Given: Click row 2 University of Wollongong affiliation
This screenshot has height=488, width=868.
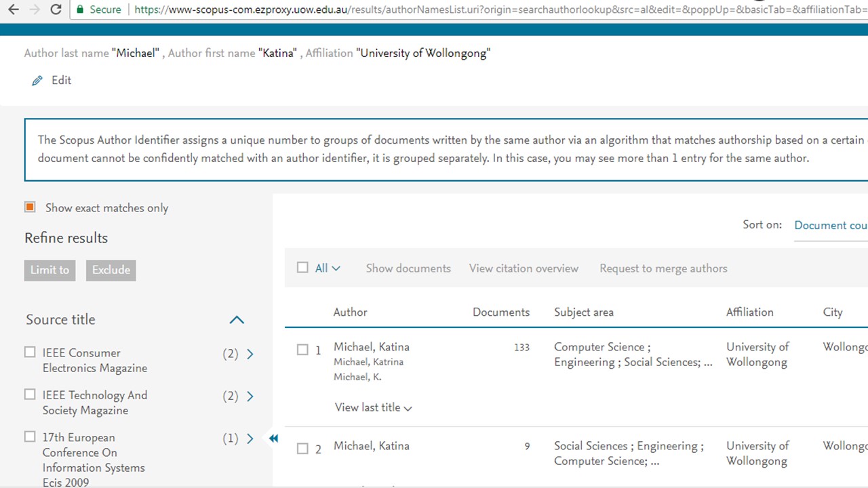Looking at the screenshot, I should click(757, 453).
